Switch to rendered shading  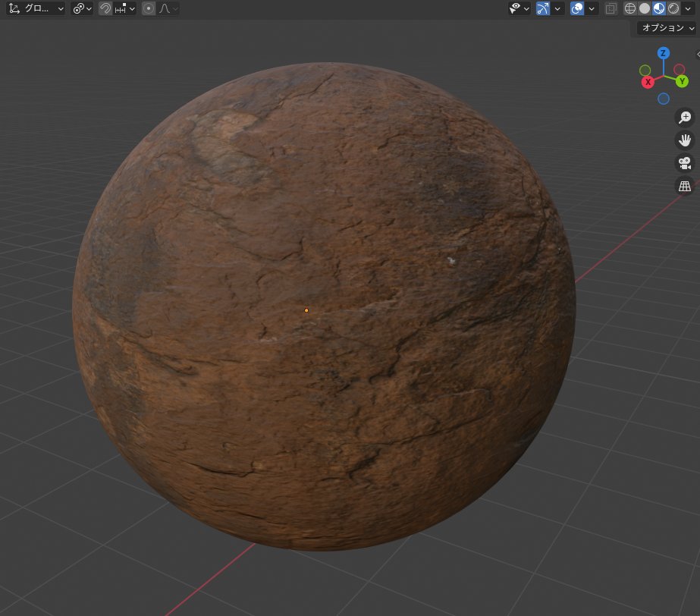[x=673, y=8]
